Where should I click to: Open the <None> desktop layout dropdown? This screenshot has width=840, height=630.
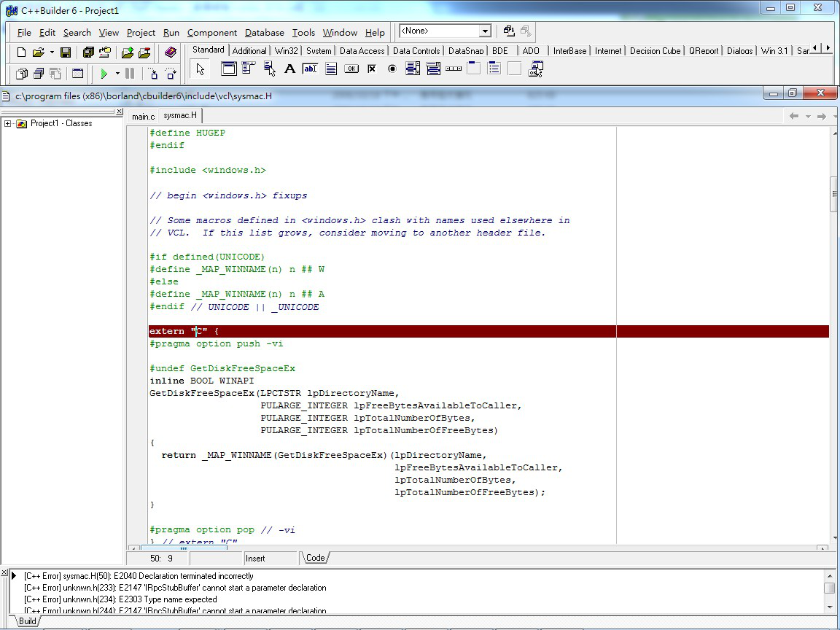pyautogui.click(x=485, y=31)
